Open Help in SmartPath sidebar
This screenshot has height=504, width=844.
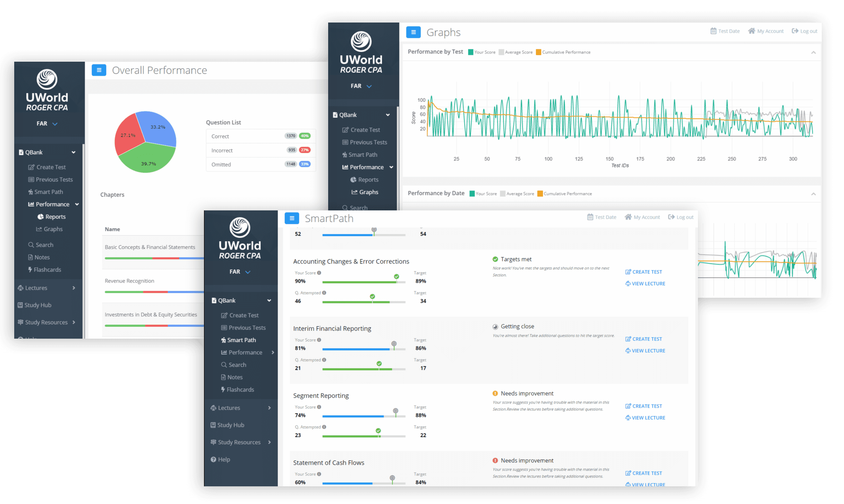[220, 459]
